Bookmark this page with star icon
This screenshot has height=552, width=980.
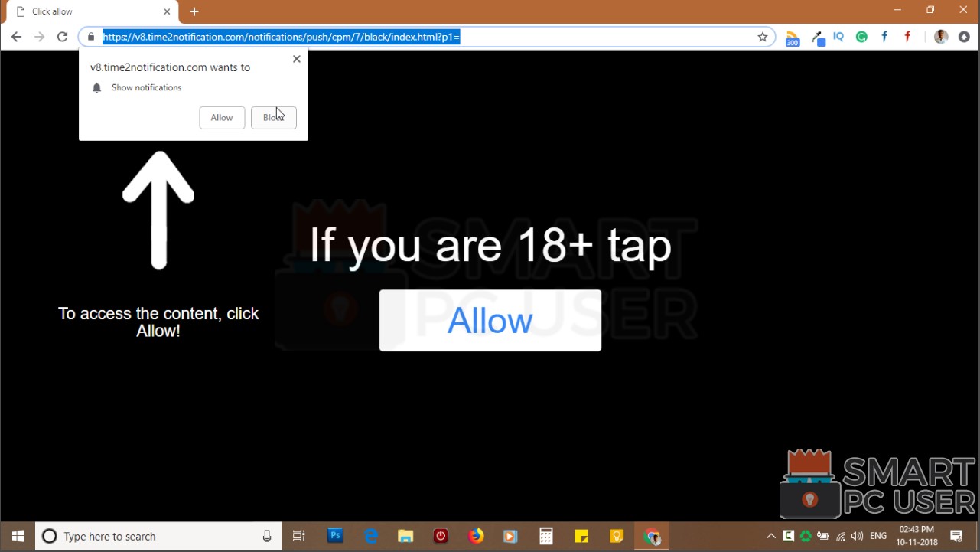[x=763, y=37]
